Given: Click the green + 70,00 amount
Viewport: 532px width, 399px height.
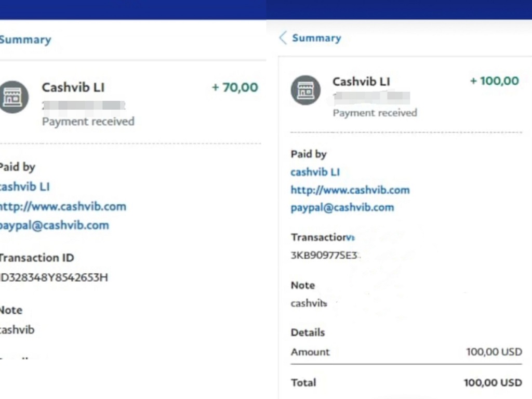Looking at the screenshot, I should point(235,87).
